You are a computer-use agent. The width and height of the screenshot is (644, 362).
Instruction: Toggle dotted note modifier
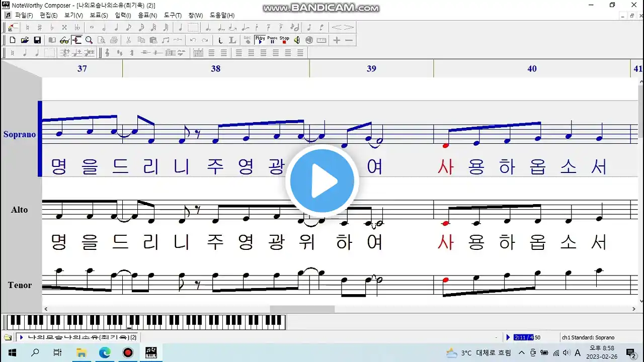[x=208, y=27]
